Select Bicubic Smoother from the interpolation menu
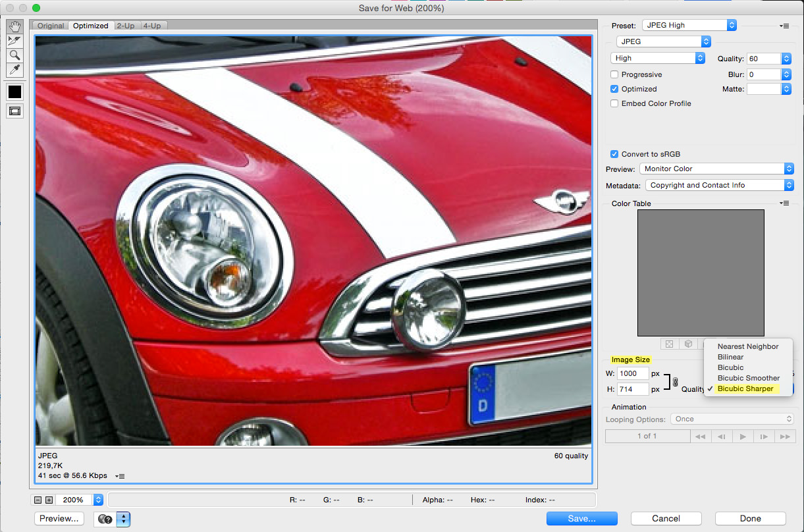This screenshot has width=804, height=532. [749, 378]
